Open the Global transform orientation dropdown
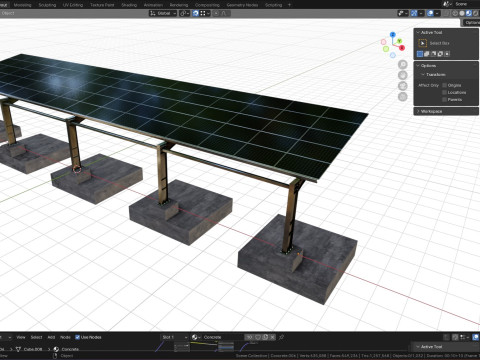The image size is (480, 360). (x=163, y=13)
